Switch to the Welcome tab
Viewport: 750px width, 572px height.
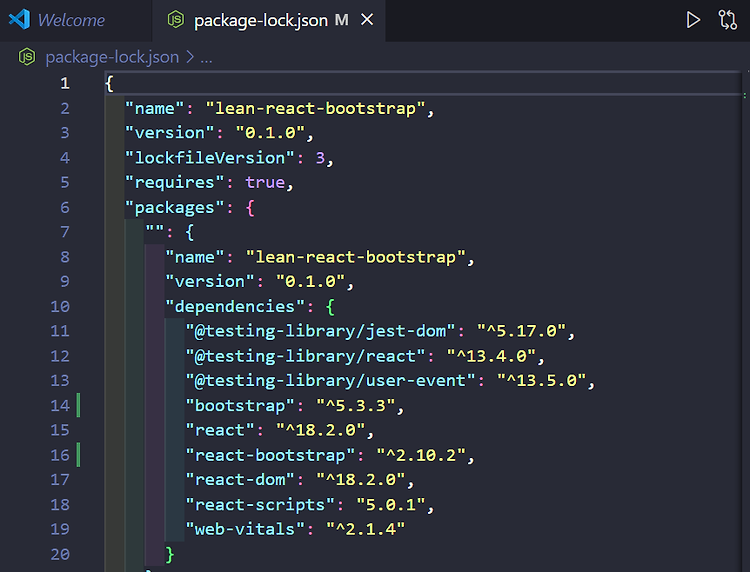(x=57, y=20)
